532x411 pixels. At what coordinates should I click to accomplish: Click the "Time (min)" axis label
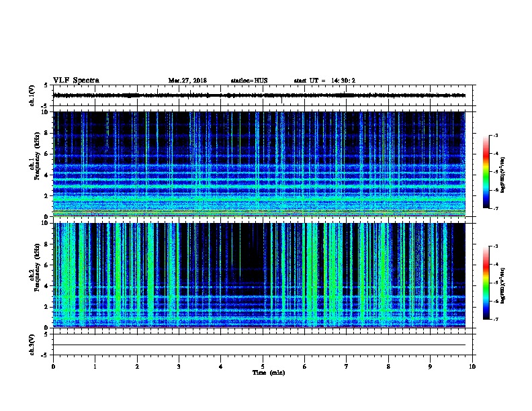click(269, 373)
